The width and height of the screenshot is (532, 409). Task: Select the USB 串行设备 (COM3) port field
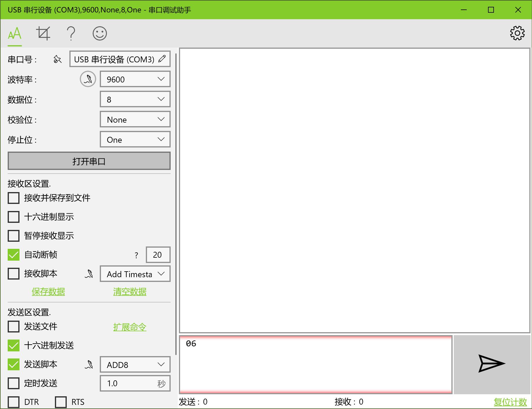(x=120, y=59)
